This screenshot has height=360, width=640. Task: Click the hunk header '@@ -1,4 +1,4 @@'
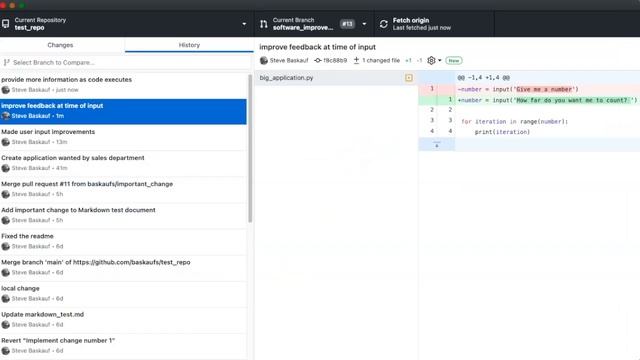coord(483,78)
